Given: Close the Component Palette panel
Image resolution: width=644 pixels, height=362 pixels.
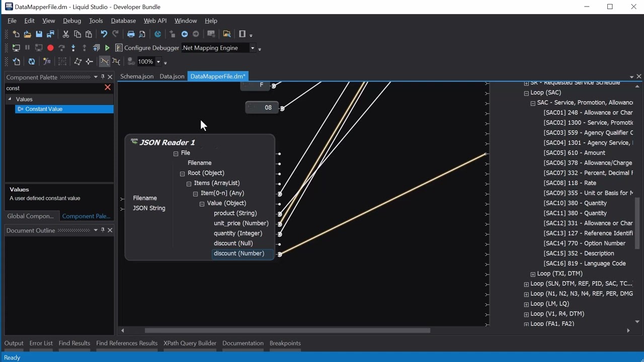Looking at the screenshot, I should pyautogui.click(x=110, y=77).
